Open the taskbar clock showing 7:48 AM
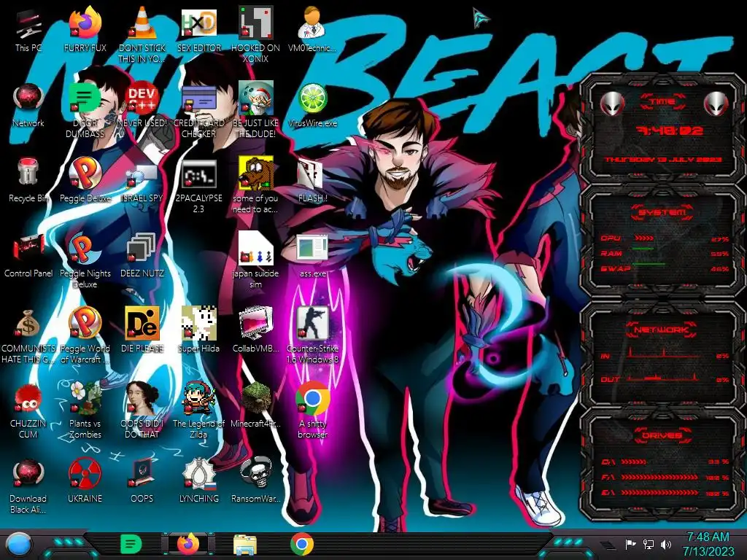The height and width of the screenshot is (560, 747). (708, 544)
